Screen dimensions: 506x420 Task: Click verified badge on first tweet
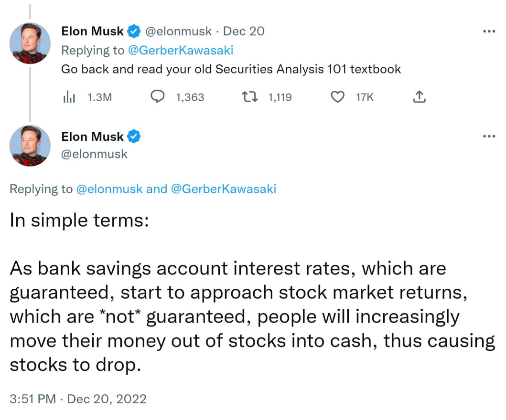[x=134, y=31]
